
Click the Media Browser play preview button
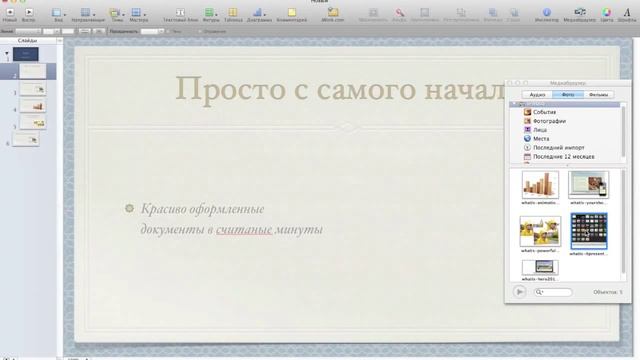[519, 292]
